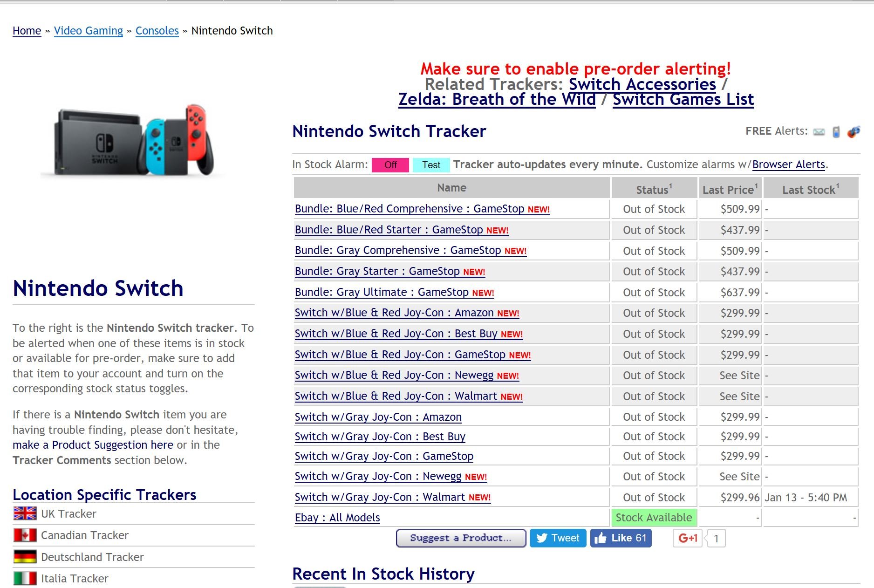Screen dimensions: 874x588
Task: Click the Italian flag icon
Action: tap(25, 578)
